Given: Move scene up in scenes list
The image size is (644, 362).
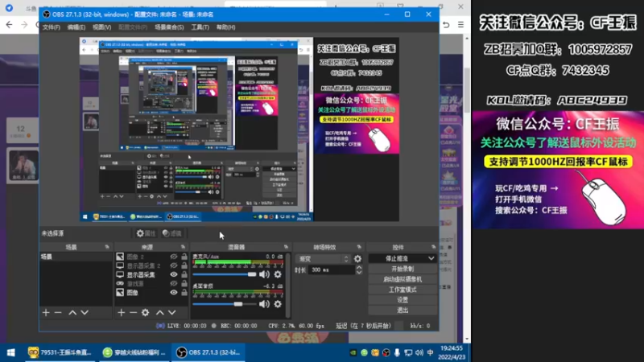Looking at the screenshot, I should [x=72, y=313].
